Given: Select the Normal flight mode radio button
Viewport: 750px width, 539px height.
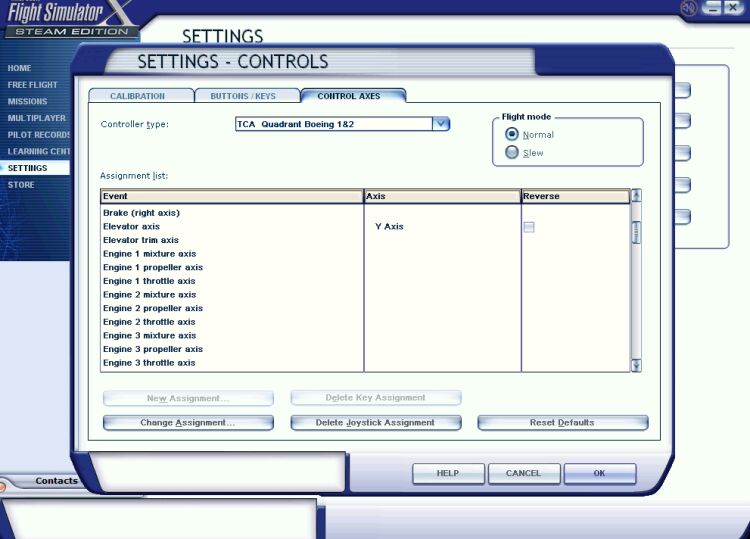Looking at the screenshot, I should click(511, 134).
